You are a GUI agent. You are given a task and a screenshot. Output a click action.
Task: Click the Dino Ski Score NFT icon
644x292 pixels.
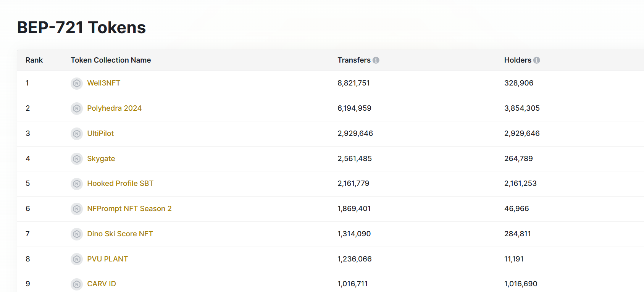point(77,234)
